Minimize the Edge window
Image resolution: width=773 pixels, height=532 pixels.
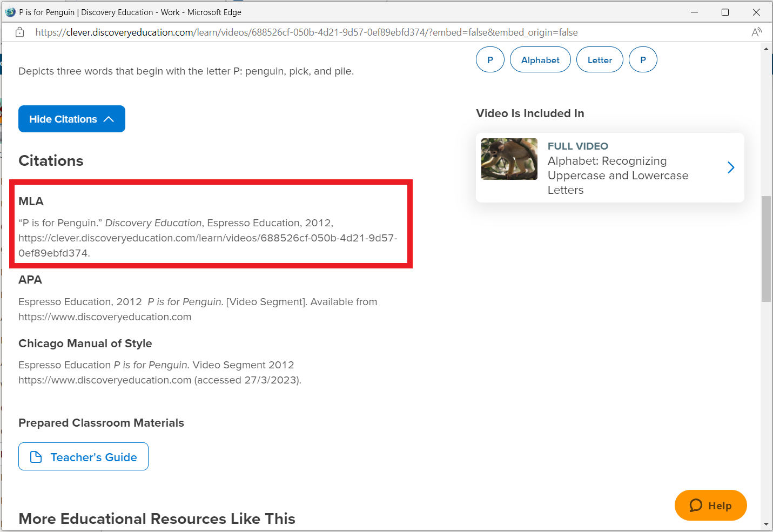694,12
